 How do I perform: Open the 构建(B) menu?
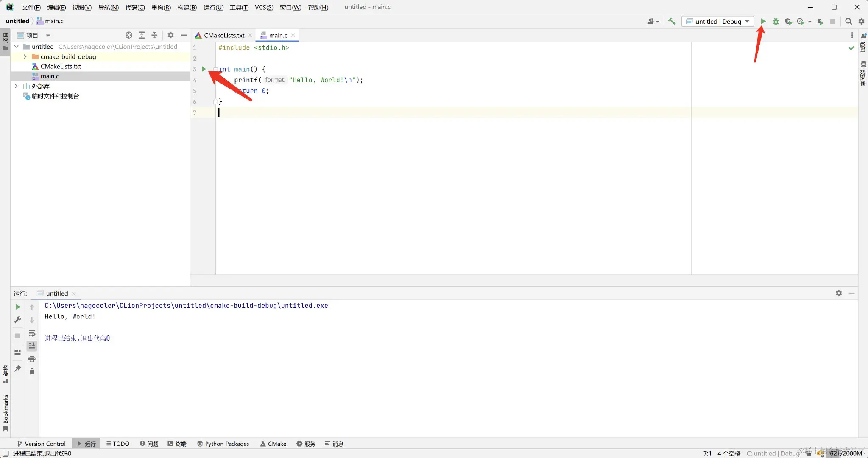coord(187,7)
